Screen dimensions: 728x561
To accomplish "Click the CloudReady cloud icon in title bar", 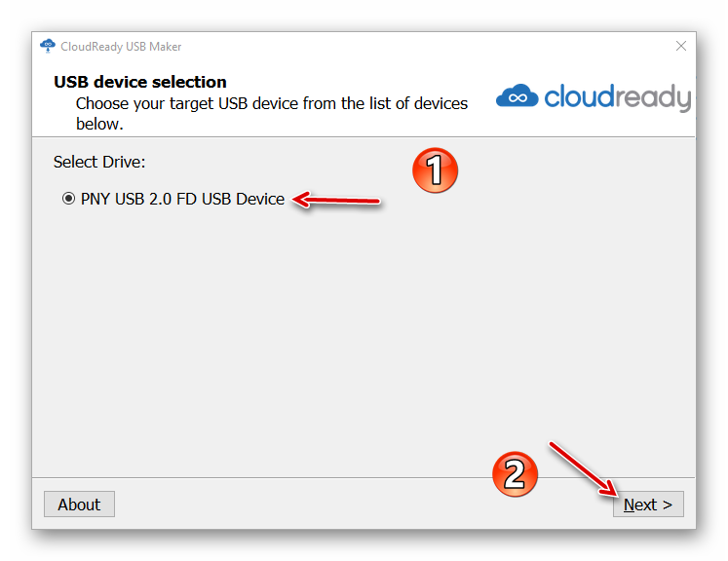I will 48,46.
